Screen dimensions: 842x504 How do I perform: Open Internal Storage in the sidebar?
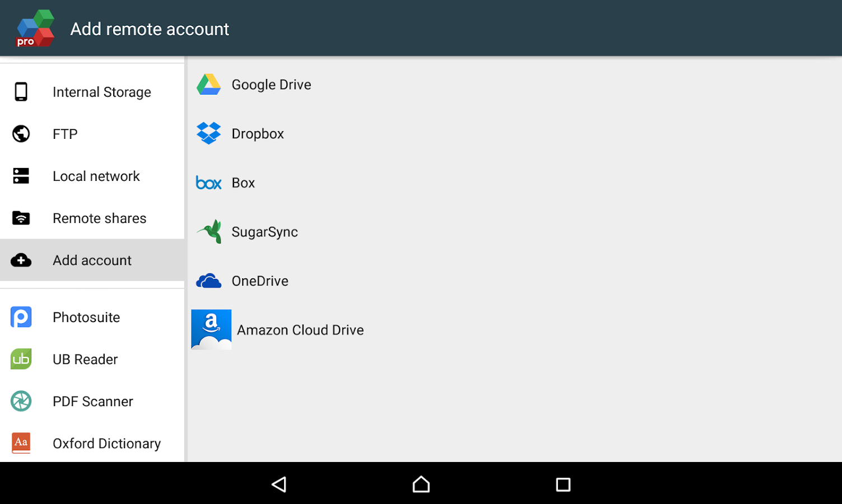tap(92, 92)
